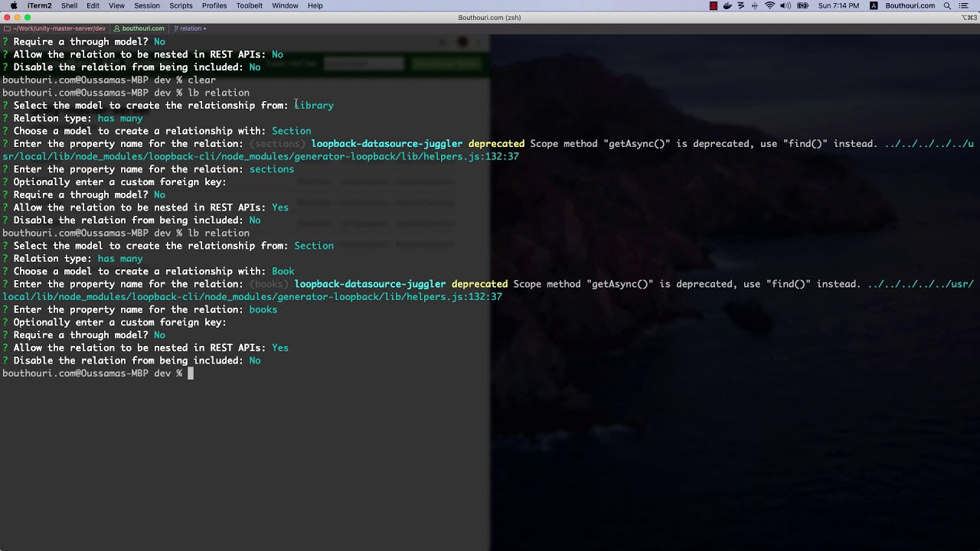Image resolution: width=980 pixels, height=551 pixels.
Task: Open the input source 'A' menu
Action: (874, 5)
